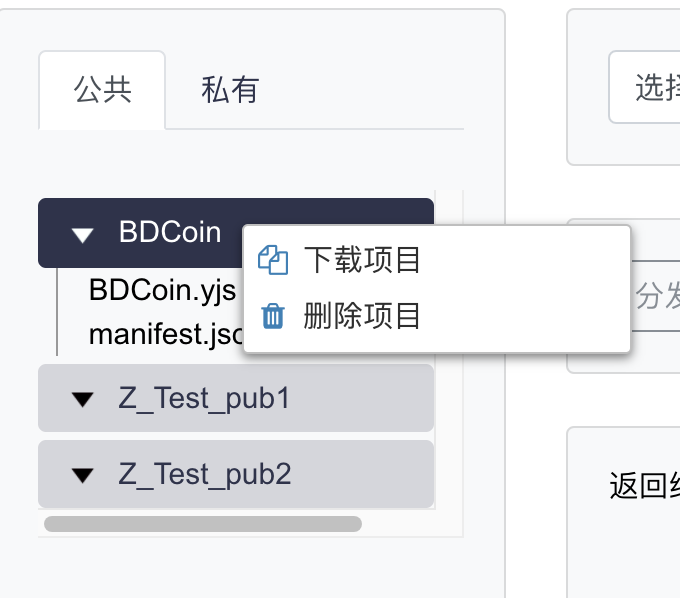Expand the Z_Test_pub2 project arrow

tap(84, 474)
